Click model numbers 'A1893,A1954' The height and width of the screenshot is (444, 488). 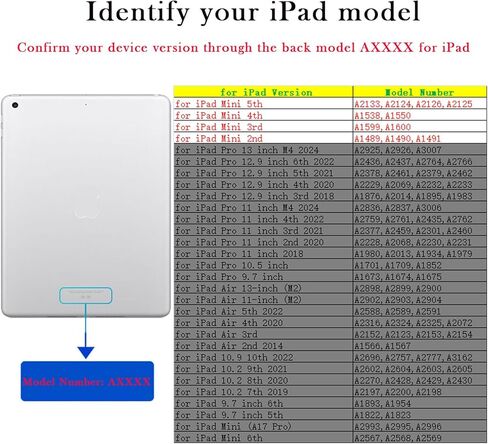click(382, 404)
